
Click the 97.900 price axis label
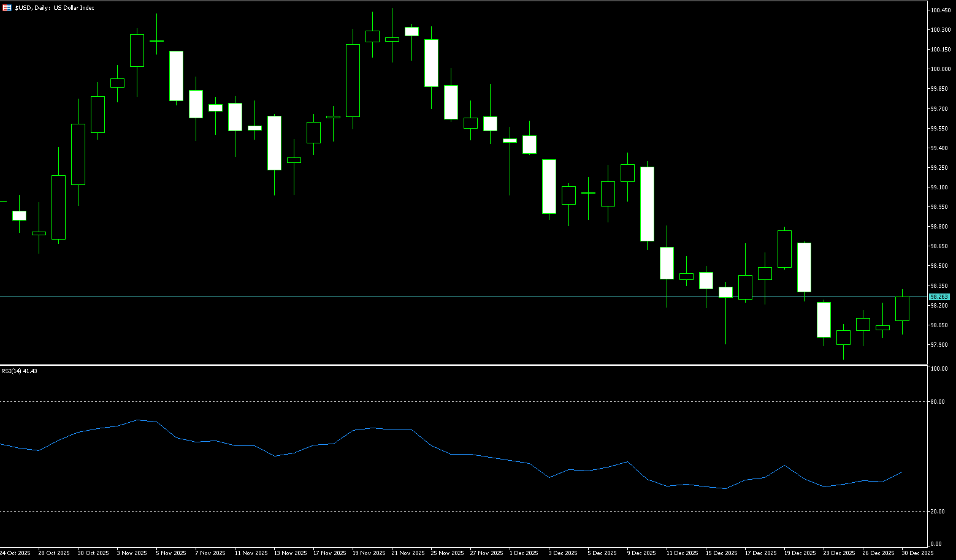(x=939, y=344)
